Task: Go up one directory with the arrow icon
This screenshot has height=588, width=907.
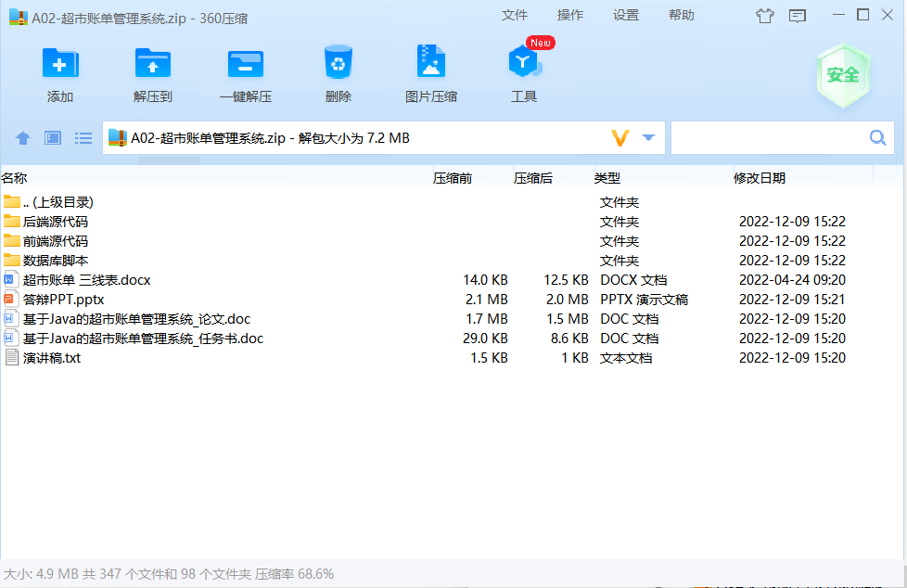Action: 23,138
